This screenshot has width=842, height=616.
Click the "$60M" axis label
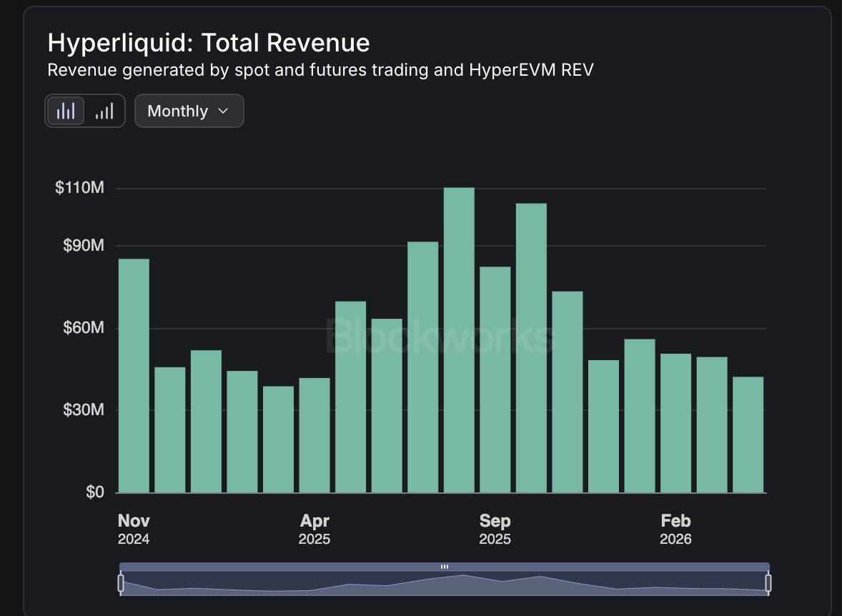pyautogui.click(x=83, y=327)
